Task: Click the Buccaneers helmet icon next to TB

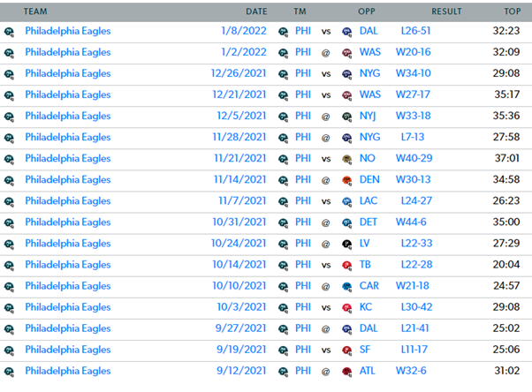Action: (346, 266)
